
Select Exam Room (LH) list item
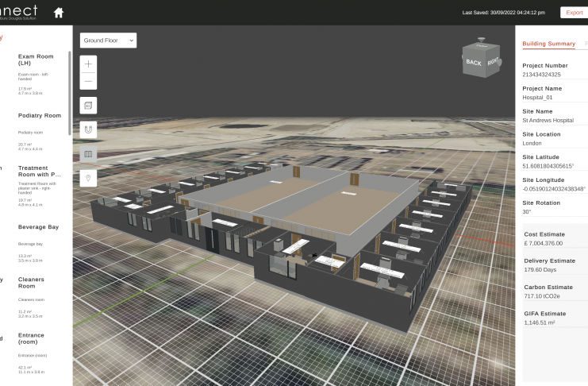36,59
